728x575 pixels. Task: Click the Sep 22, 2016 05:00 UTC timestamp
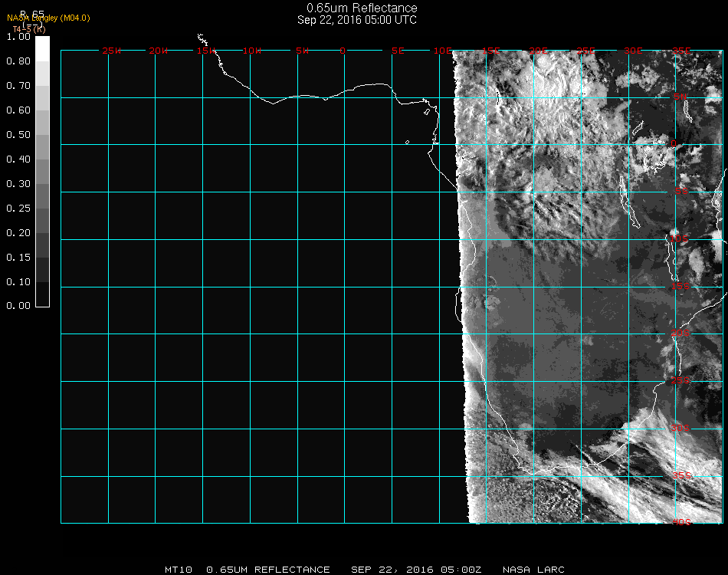357,20
